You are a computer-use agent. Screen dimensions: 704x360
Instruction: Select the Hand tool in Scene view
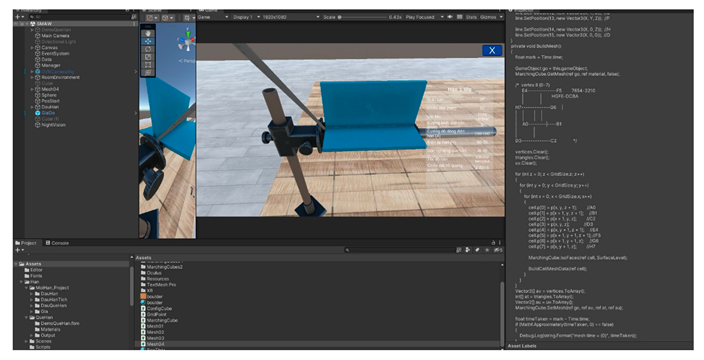148,33
